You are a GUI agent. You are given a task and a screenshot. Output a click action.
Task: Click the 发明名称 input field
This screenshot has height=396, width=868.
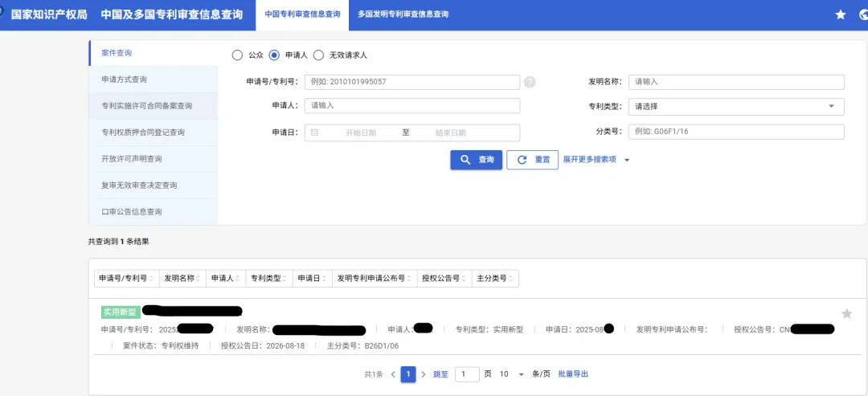tap(736, 82)
